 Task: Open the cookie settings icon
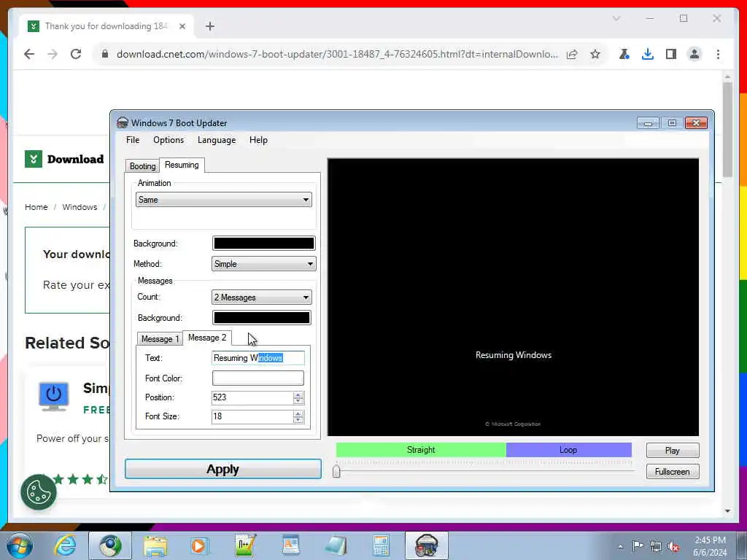[x=39, y=492]
